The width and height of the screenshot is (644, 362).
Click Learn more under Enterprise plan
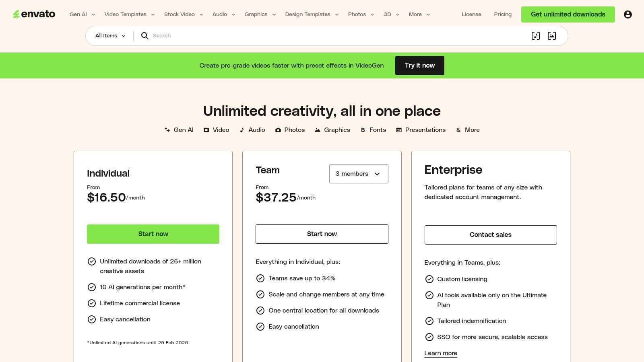pyautogui.click(x=441, y=353)
